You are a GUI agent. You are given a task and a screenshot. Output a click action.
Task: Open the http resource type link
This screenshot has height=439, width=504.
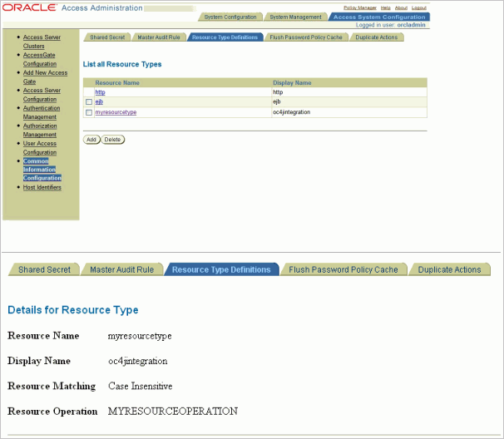point(100,92)
